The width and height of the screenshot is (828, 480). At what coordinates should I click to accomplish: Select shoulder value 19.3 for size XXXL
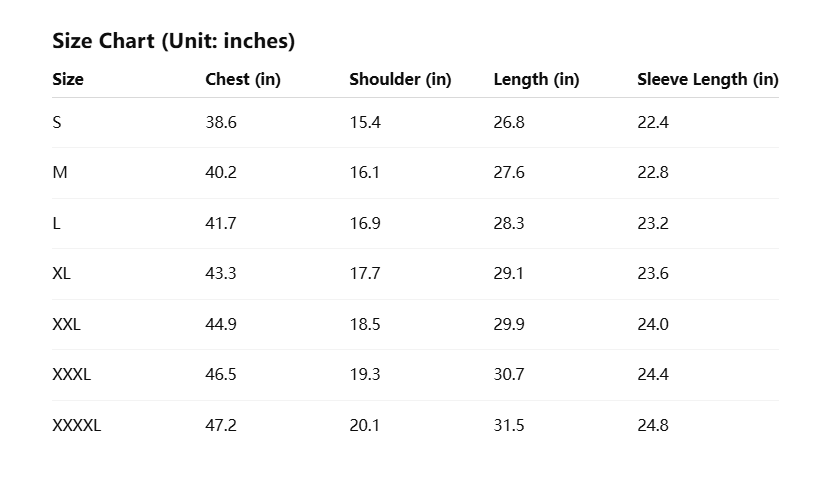(365, 375)
